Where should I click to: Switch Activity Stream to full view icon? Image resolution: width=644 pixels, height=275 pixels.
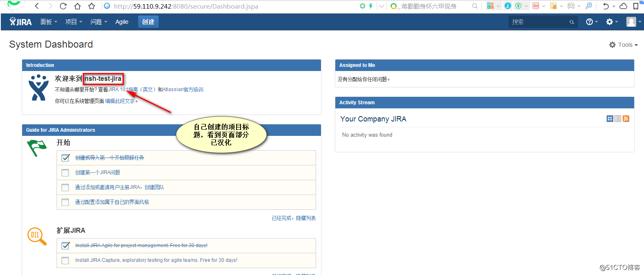click(610, 119)
